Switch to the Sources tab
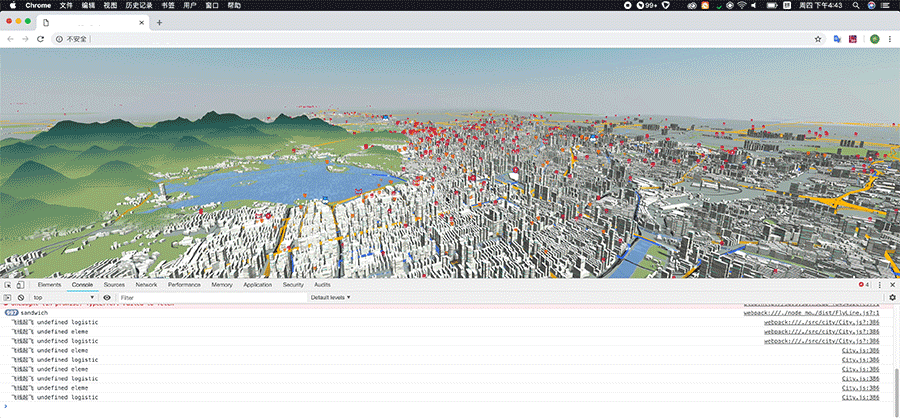The height and width of the screenshot is (418, 900). point(114,285)
